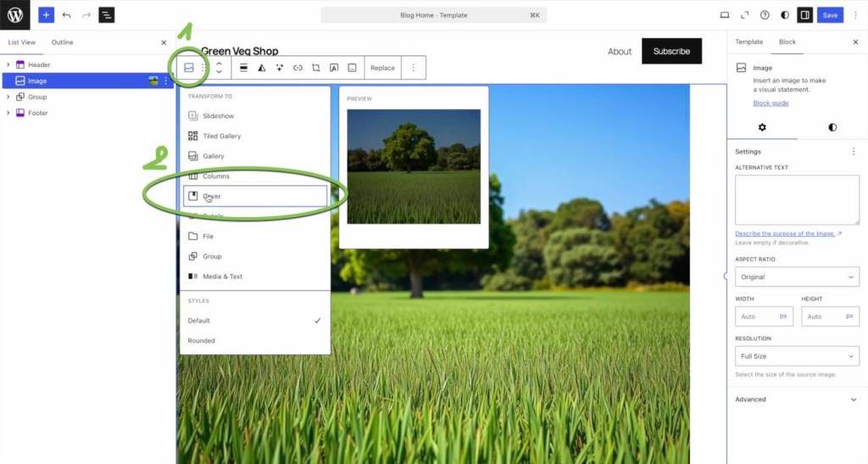Open the Block guide link
Viewport: 868px width, 464px height.
click(x=771, y=103)
